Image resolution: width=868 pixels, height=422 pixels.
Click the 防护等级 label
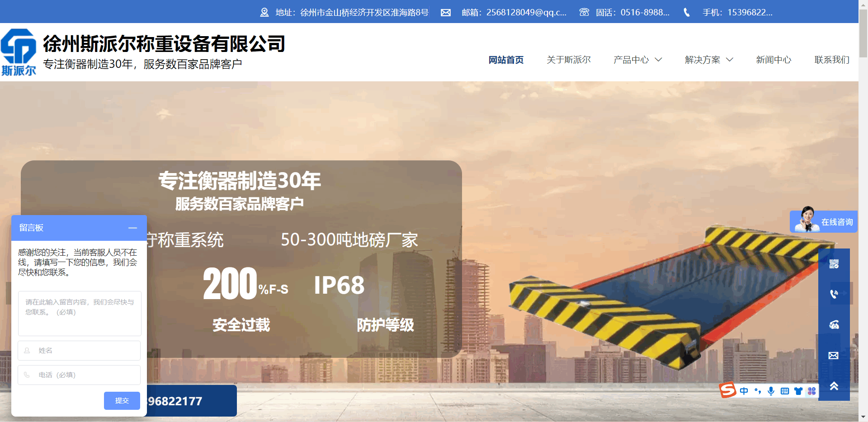pos(385,325)
